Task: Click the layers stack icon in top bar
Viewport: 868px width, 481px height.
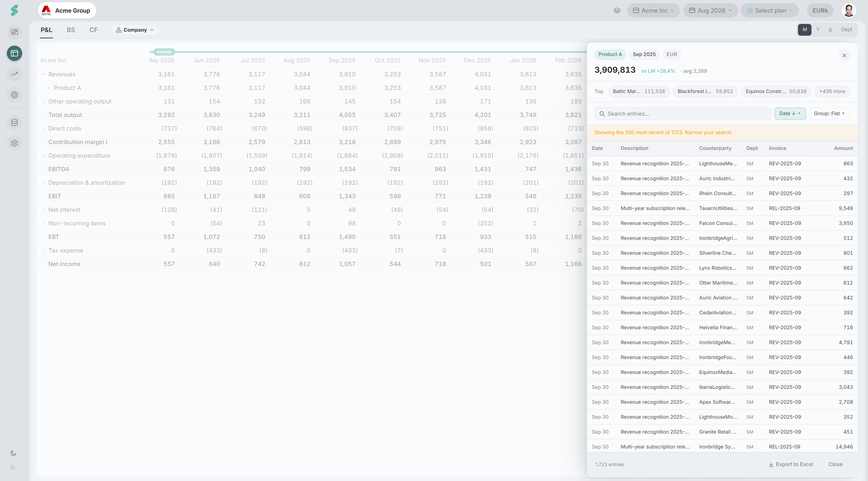Action: 617,10
